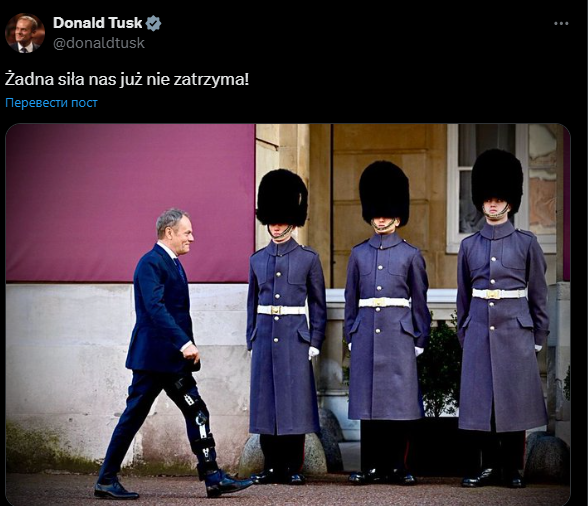
Task: Open the three-dot more options menu
Action: pyautogui.click(x=561, y=23)
